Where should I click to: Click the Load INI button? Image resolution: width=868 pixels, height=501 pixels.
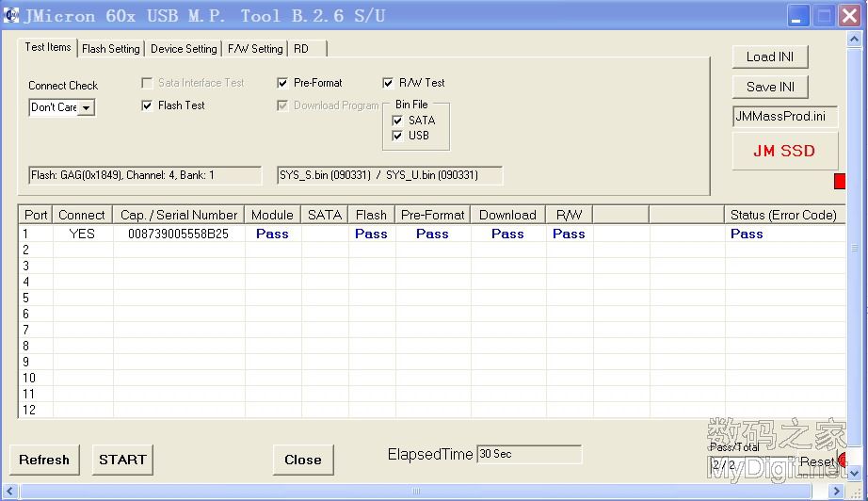pos(770,57)
